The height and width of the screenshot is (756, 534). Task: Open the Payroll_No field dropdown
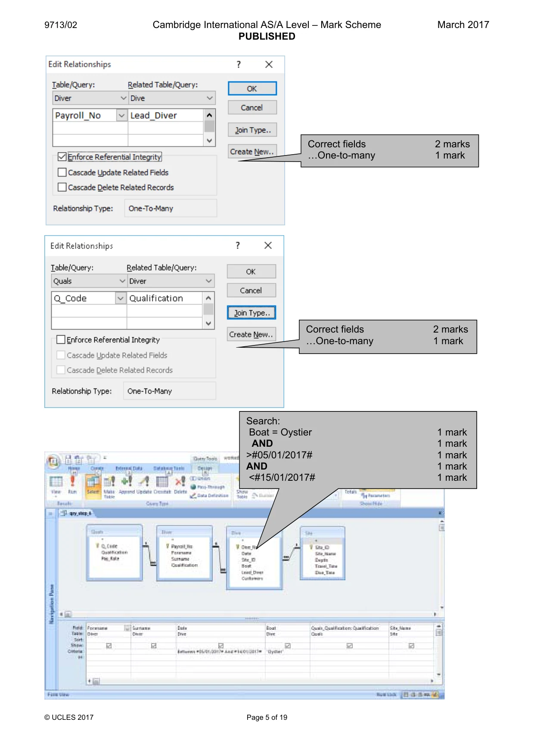pos(122,115)
